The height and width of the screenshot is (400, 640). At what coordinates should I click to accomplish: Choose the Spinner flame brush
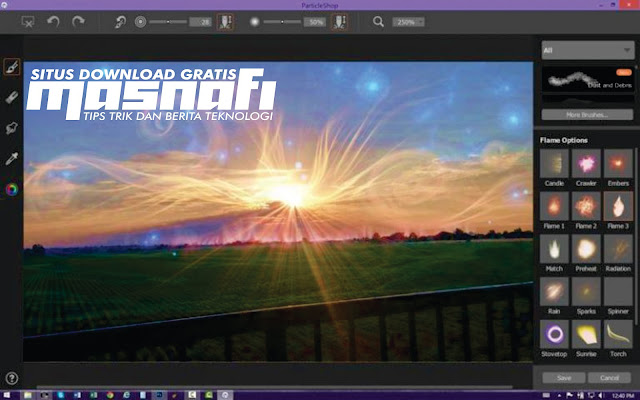[x=618, y=296]
